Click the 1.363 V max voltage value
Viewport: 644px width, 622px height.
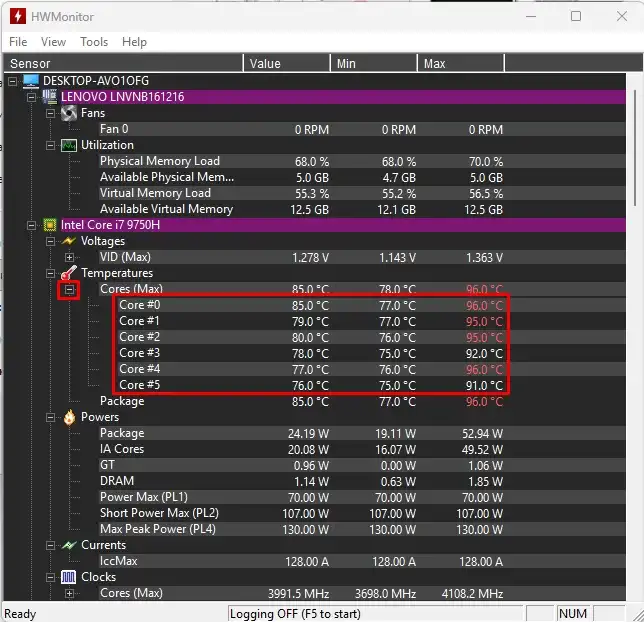point(484,258)
